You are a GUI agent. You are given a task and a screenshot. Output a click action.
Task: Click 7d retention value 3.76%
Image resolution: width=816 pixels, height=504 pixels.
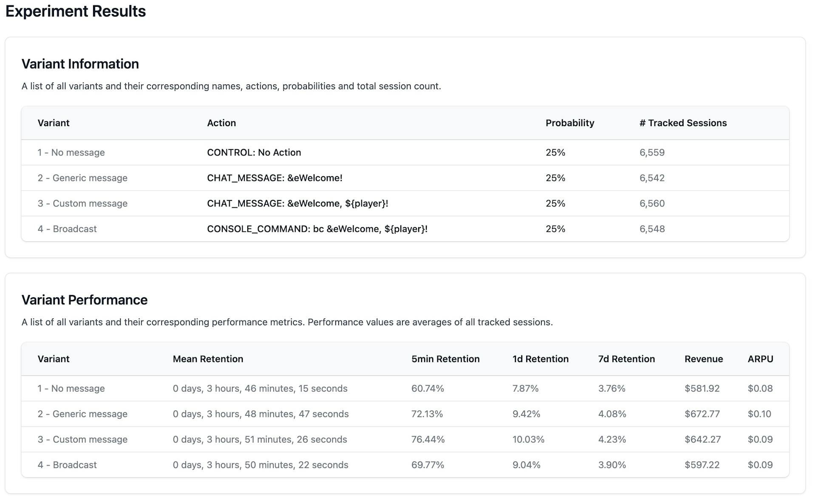[x=612, y=389]
